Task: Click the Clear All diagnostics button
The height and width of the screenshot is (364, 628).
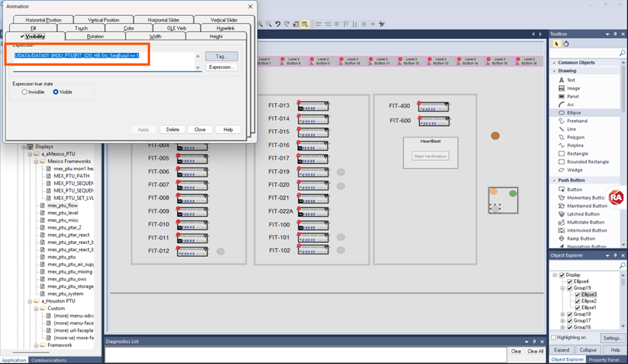Action: tap(535, 351)
